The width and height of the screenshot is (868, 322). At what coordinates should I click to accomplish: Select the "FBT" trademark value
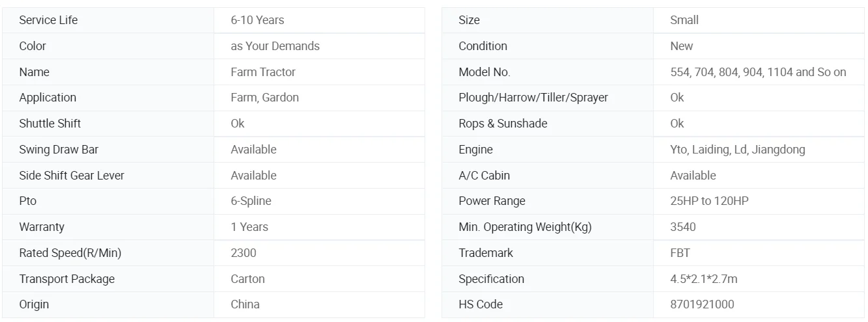tap(680, 253)
